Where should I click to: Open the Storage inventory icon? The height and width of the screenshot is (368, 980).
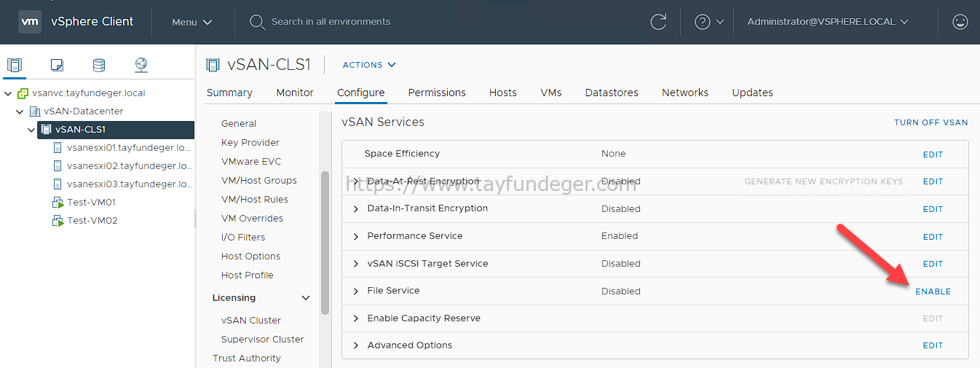point(99,65)
